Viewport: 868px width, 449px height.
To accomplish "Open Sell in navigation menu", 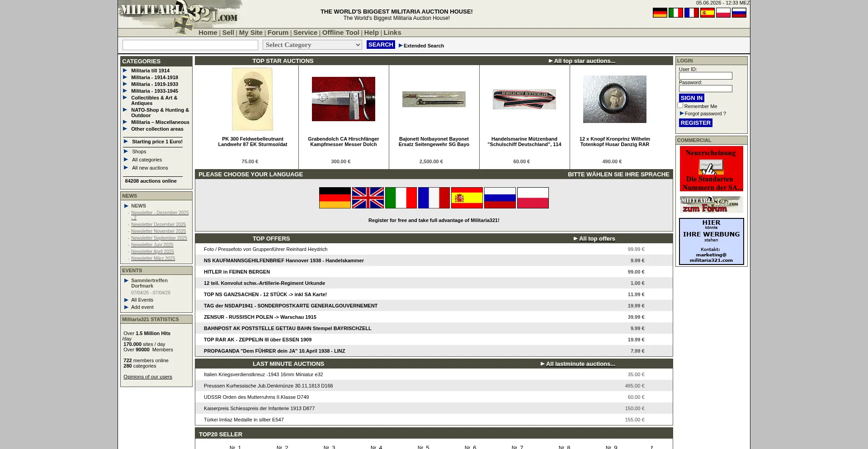I will click(228, 33).
